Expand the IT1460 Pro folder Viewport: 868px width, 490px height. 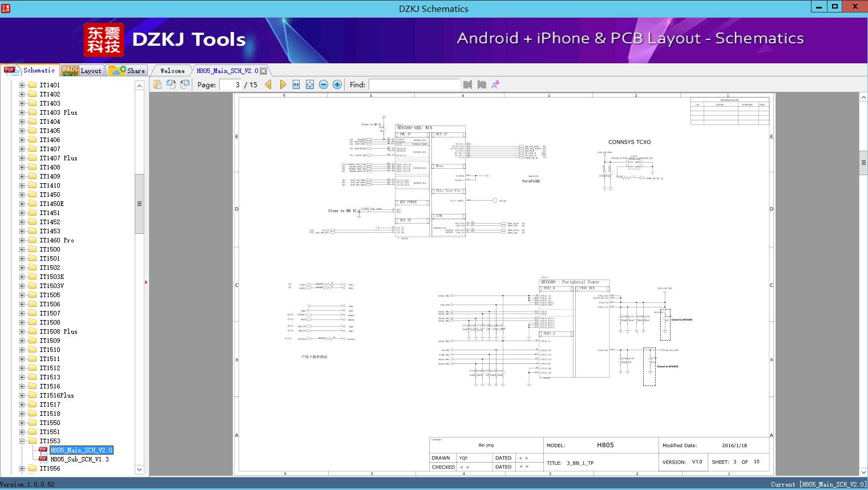coord(22,240)
